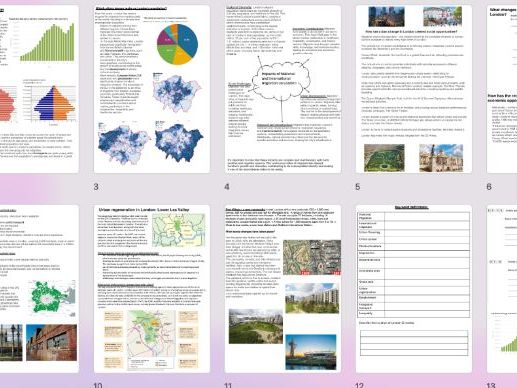Select the page 13 thumbnail with bar chart
Image resolution: width=517 pixels, height=388 pixels.
click(x=502, y=289)
